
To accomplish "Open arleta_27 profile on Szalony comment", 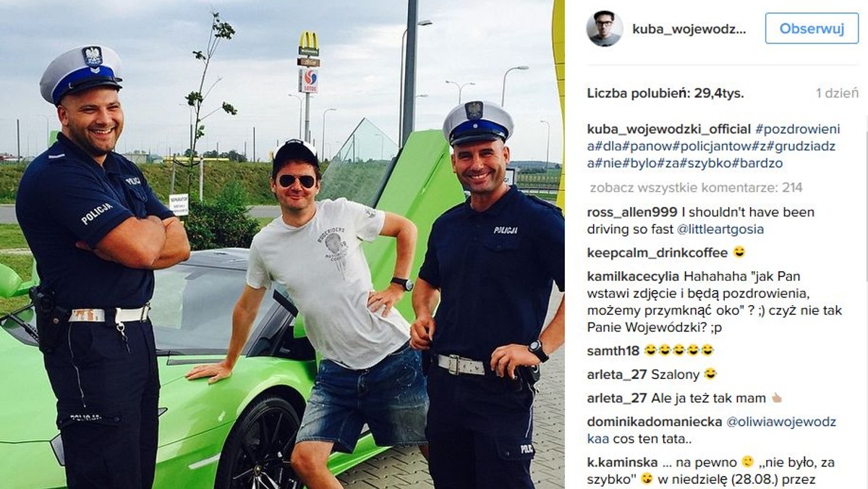I will [x=616, y=374].
